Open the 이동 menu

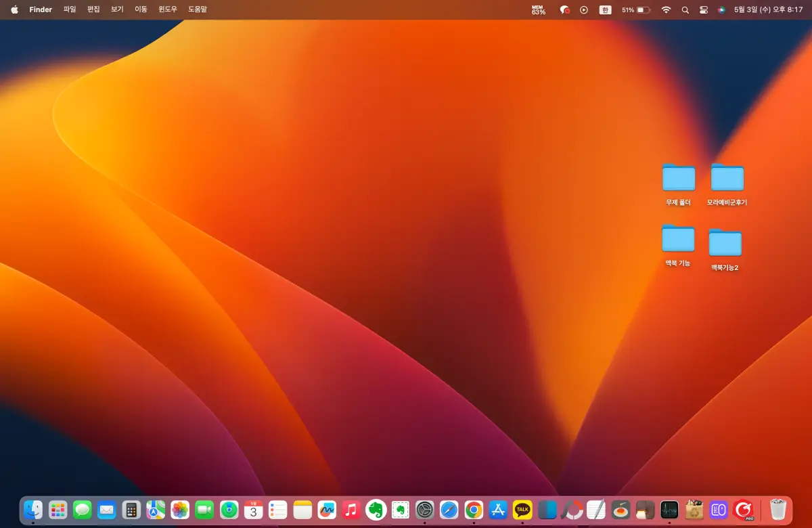point(141,9)
